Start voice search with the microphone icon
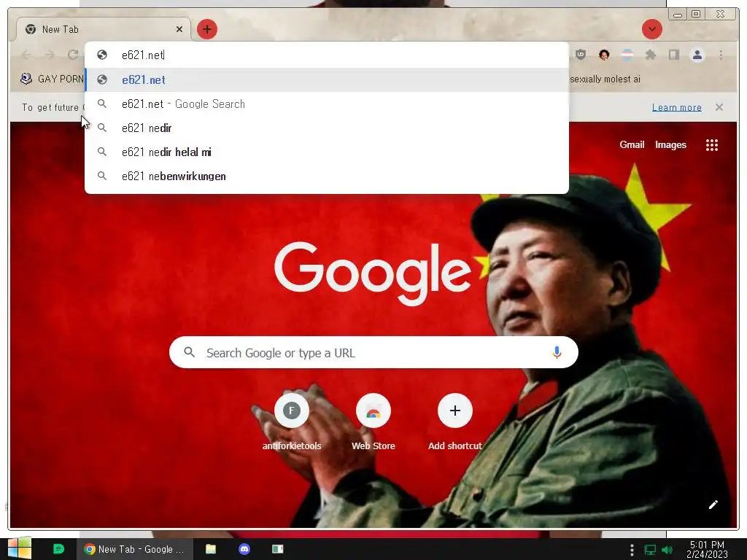 pyautogui.click(x=557, y=352)
